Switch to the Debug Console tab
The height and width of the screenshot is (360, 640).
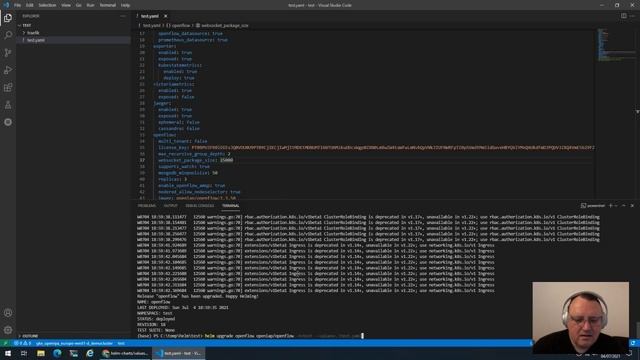point(200,206)
